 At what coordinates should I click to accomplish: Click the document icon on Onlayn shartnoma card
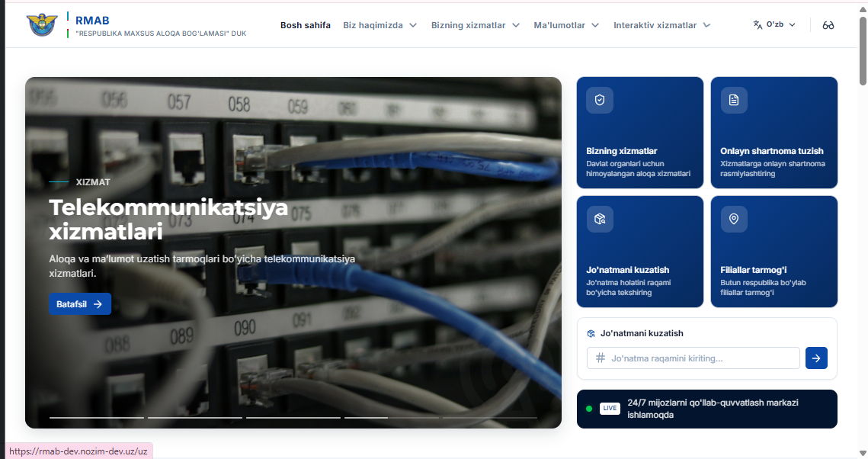[x=733, y=100]
